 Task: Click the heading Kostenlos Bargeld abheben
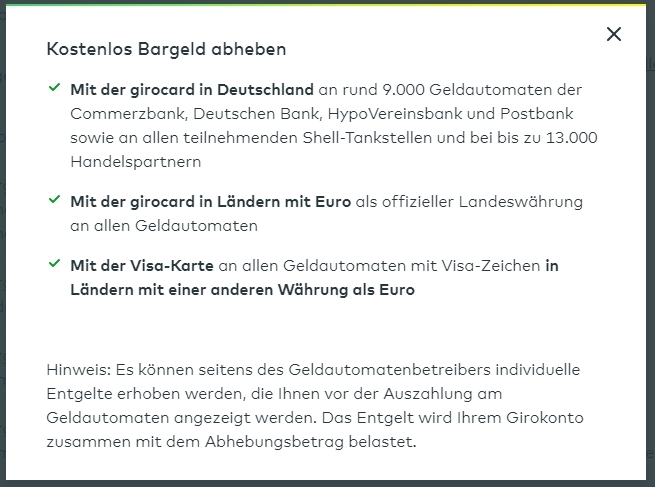click(166, 48)
